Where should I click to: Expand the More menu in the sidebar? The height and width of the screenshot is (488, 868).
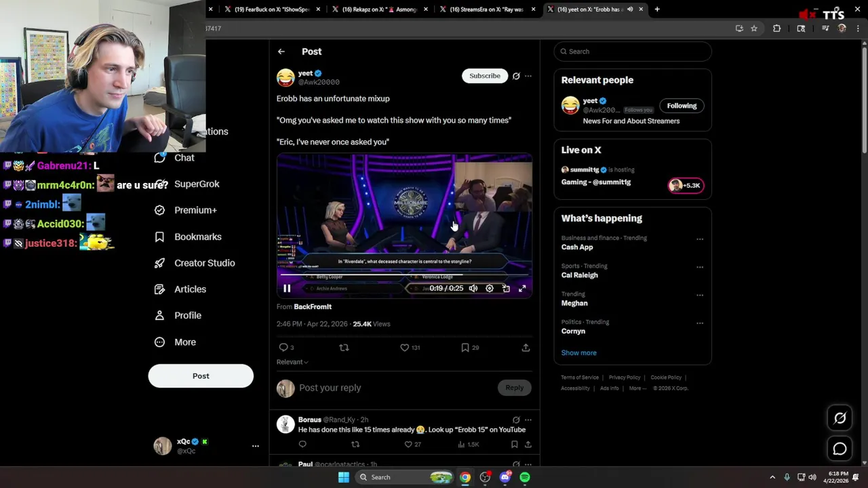pos(175,342)
